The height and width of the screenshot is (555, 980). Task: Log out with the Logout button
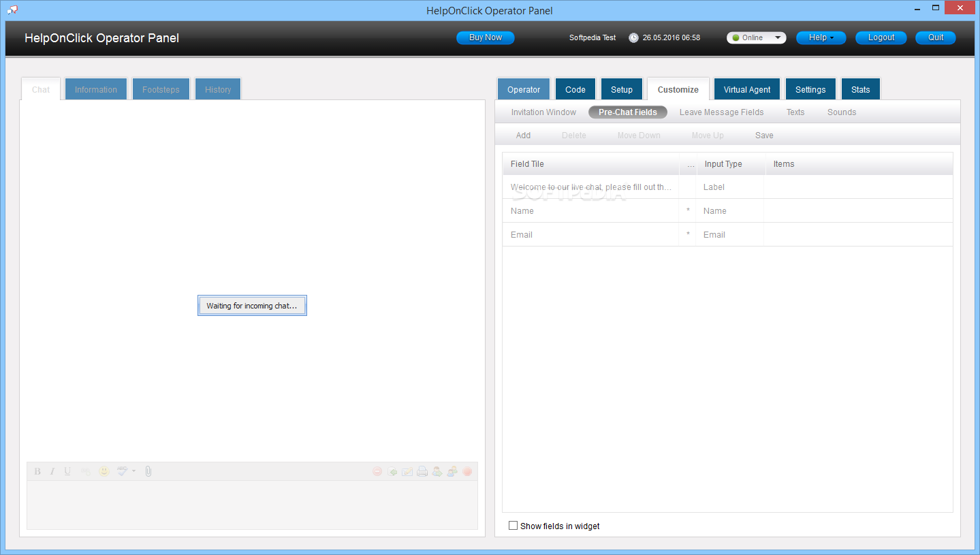point(881,38)
